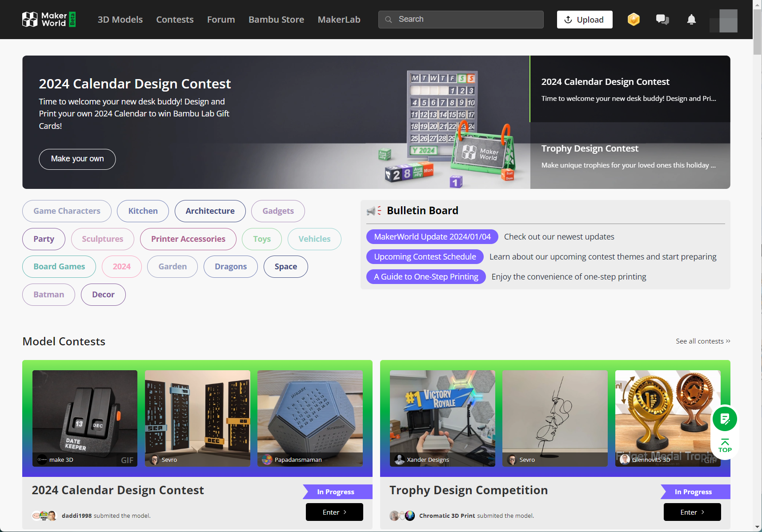Click the search magnifier icon
Viewport: 762px width, 532px height.
(389, 20)
